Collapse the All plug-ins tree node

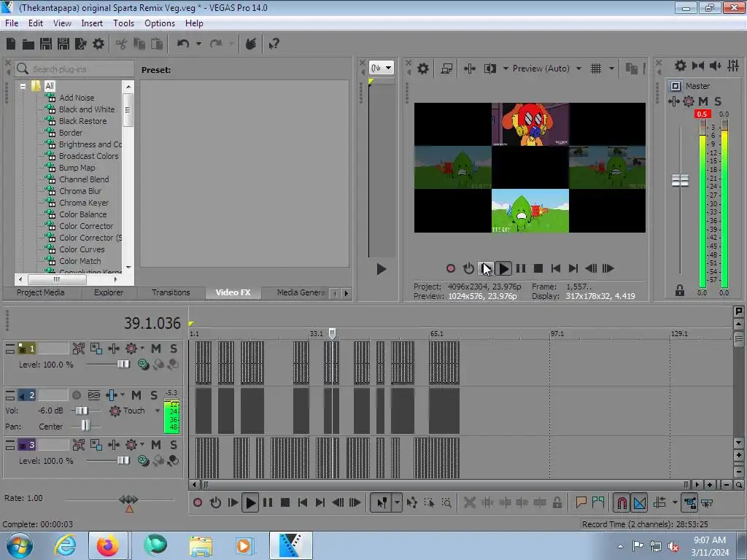click(23, 86)
